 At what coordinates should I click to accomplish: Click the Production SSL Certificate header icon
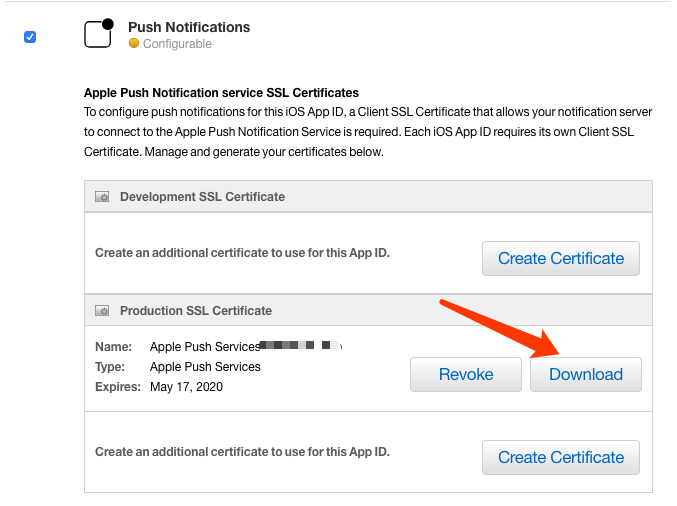[102, 311]
